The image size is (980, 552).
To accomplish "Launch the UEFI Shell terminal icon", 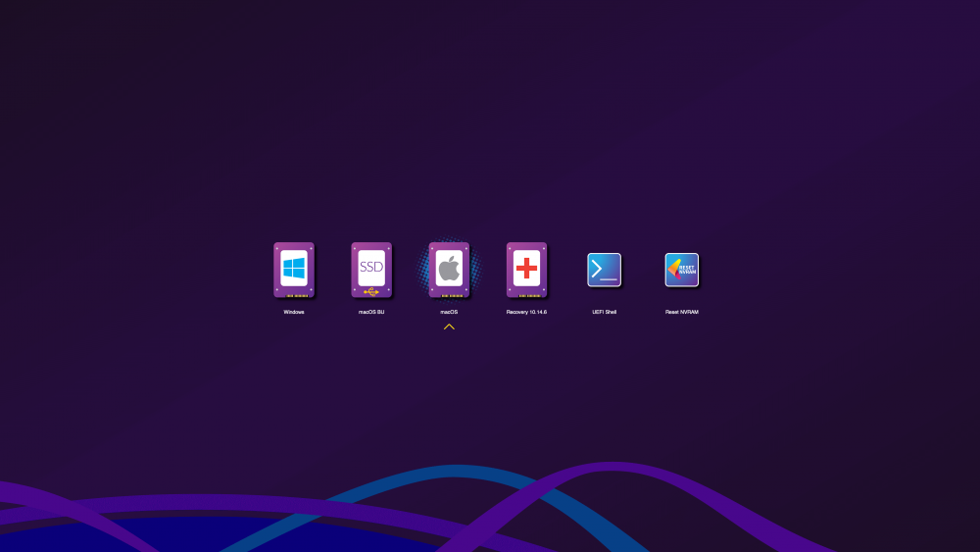I will (x=605, y=270).
